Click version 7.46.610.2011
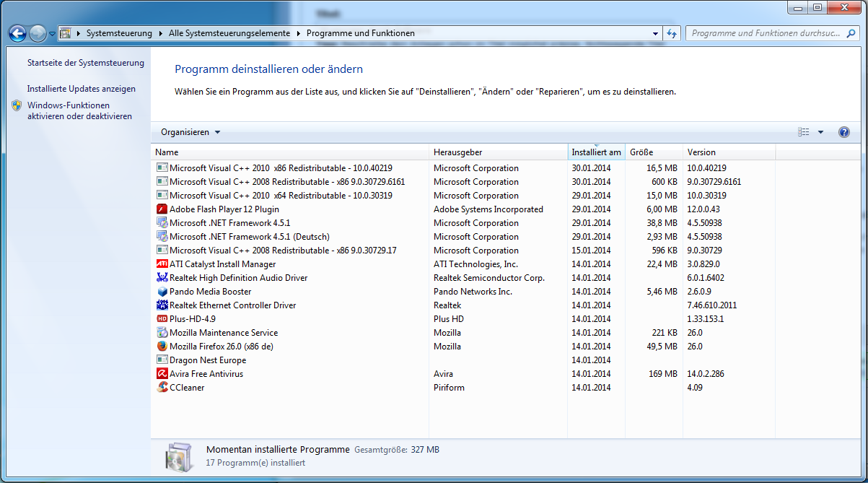 (x=712, y=305)
